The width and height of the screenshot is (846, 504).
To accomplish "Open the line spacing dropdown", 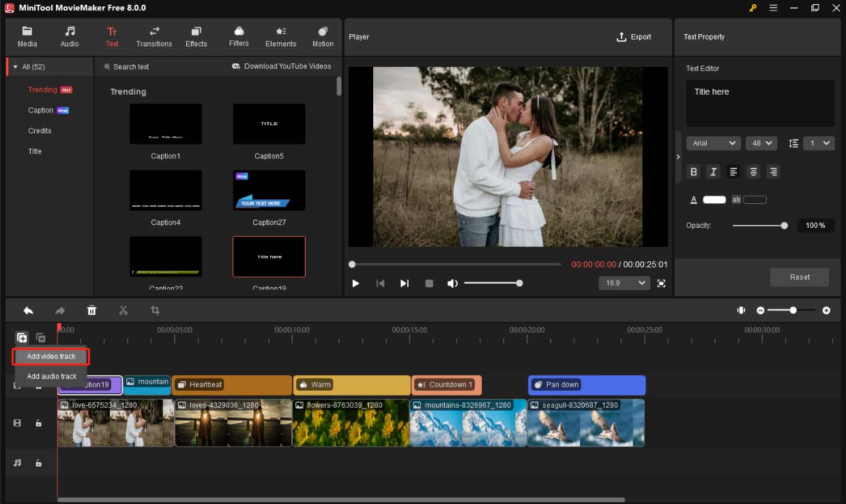I will [x=819, y=143].
